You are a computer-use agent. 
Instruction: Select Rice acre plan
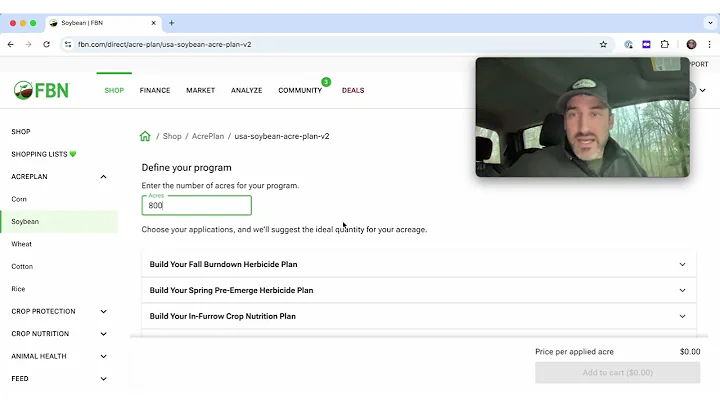(x=18, y=289)
